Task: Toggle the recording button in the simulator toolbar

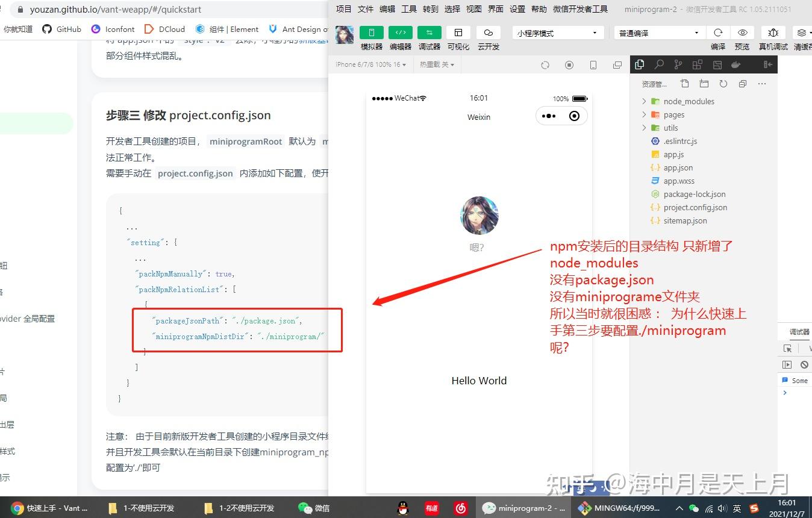Action: point(569,64)
